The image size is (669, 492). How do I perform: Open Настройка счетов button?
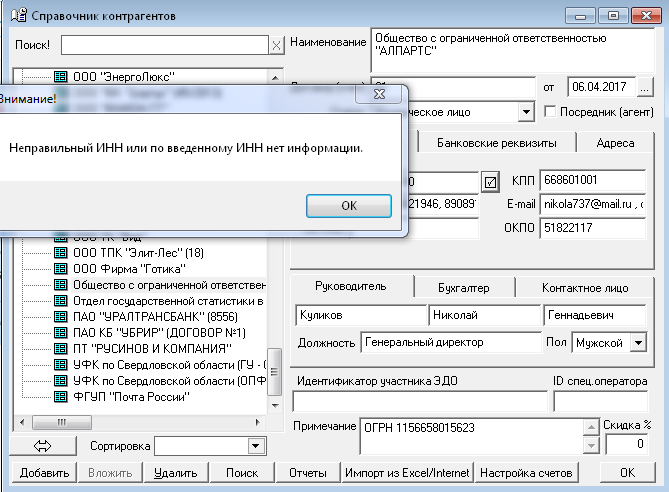click(526, 472)
